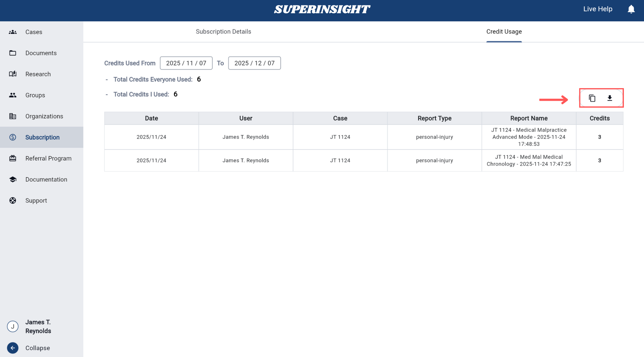The image size is (644, 357).
Task: Click the end date field 2025/12/07
Action: click(254, 63)
